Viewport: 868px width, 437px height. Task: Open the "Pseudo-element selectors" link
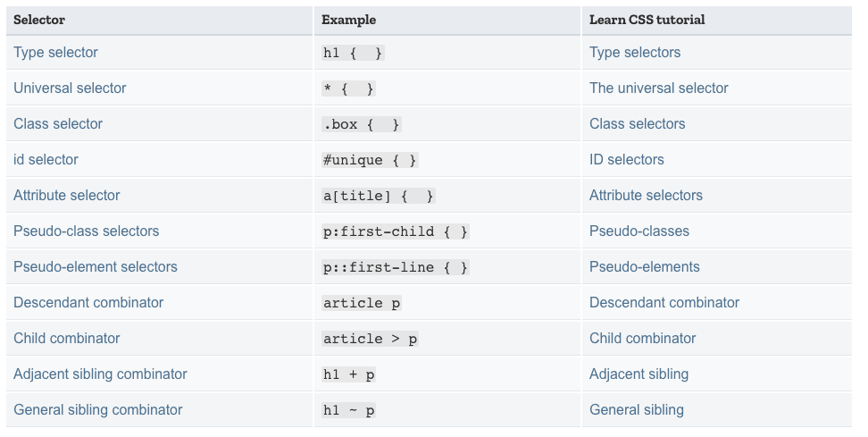point(95,267)
